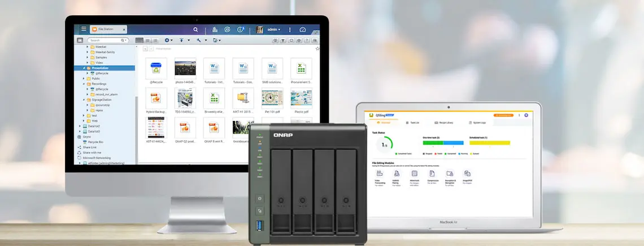Click the orange button in Qfiling header
This screenshot has height=246, width=644.
point(503,115)
